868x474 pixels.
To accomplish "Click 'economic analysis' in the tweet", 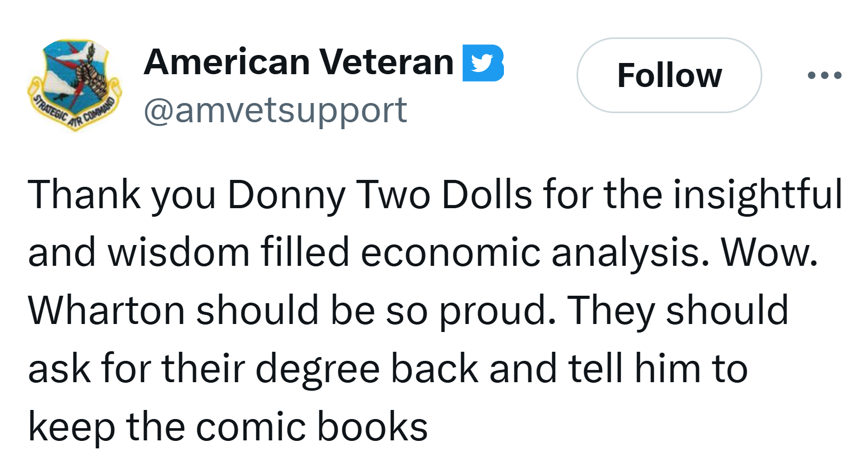I will pos(531,252).
